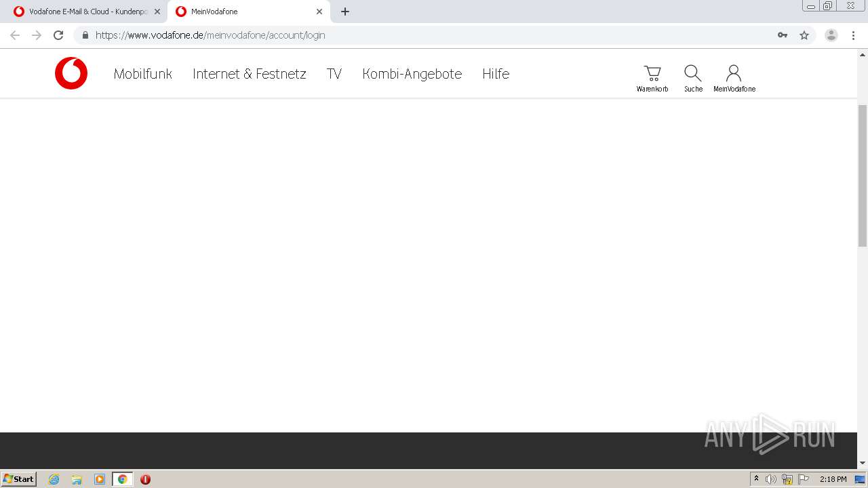Open the Internet & Festnetz menu
The width and height of the screenshot is (868, 488).
tap(250, 74)
